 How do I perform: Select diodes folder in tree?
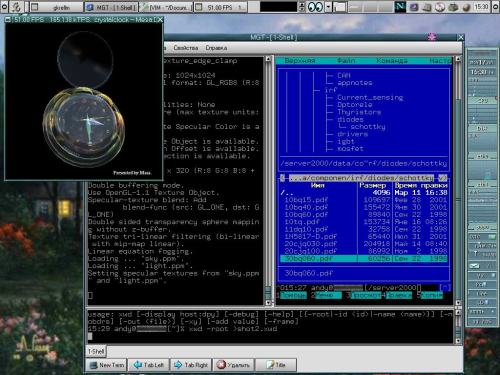[350, 119]
